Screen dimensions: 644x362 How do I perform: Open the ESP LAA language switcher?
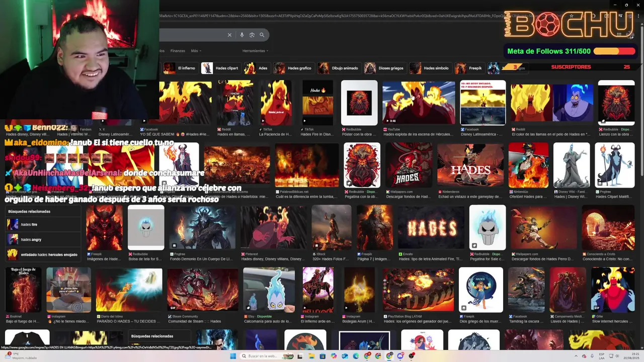click(x=601, y=356)
